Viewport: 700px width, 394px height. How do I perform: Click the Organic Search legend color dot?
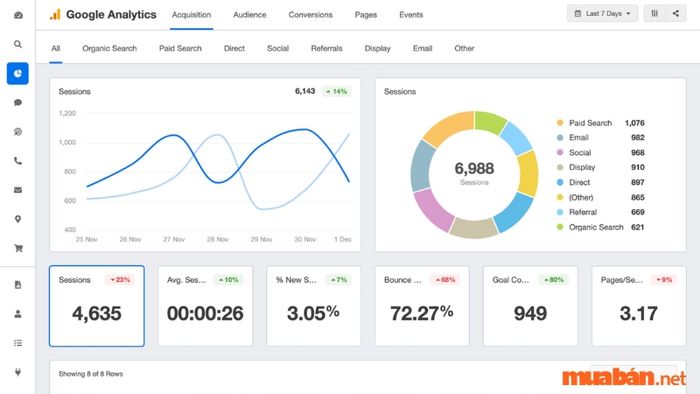click(x=560, y=227)
